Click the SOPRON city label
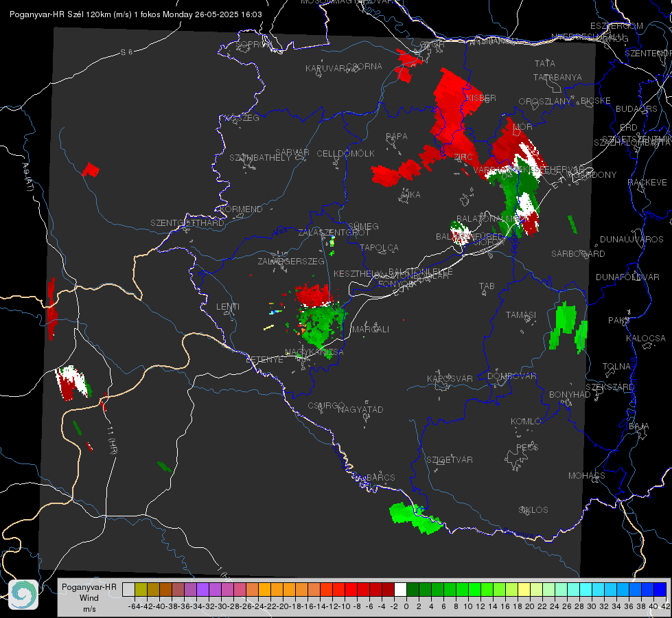672x618 pixels. click(253, 44)
